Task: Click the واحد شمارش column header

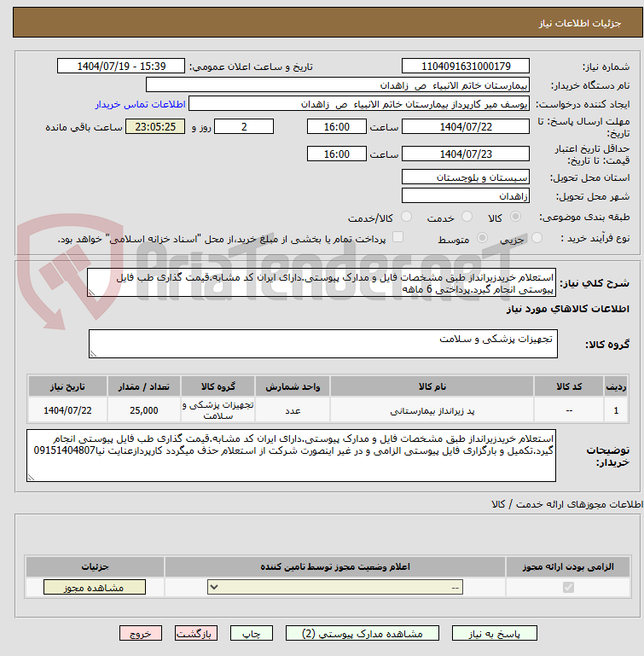Action: pyautogui.click(x=293, y=386)
